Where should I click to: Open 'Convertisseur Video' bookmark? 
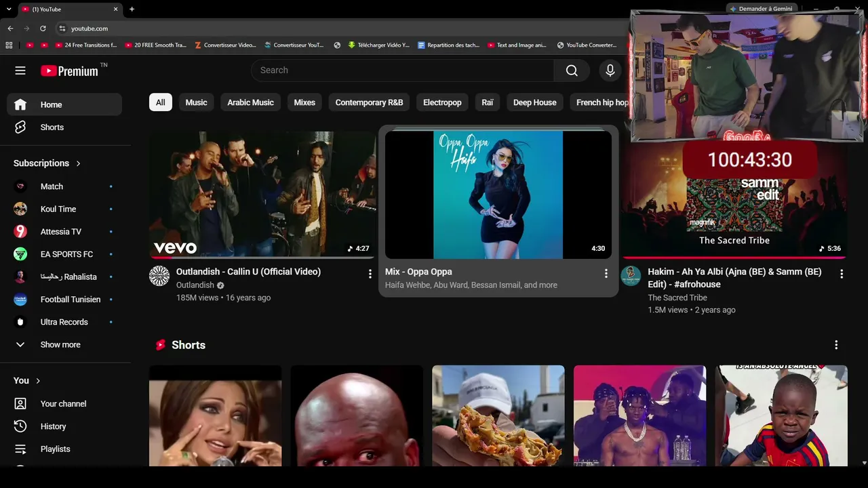pyautogui.click(x=225, y=45)
